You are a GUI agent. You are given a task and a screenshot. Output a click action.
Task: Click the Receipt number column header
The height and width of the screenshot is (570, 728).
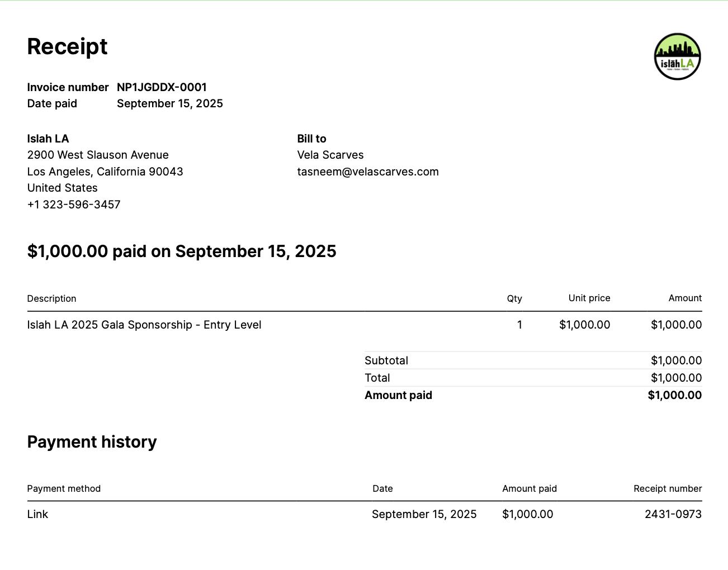point(668,488)
